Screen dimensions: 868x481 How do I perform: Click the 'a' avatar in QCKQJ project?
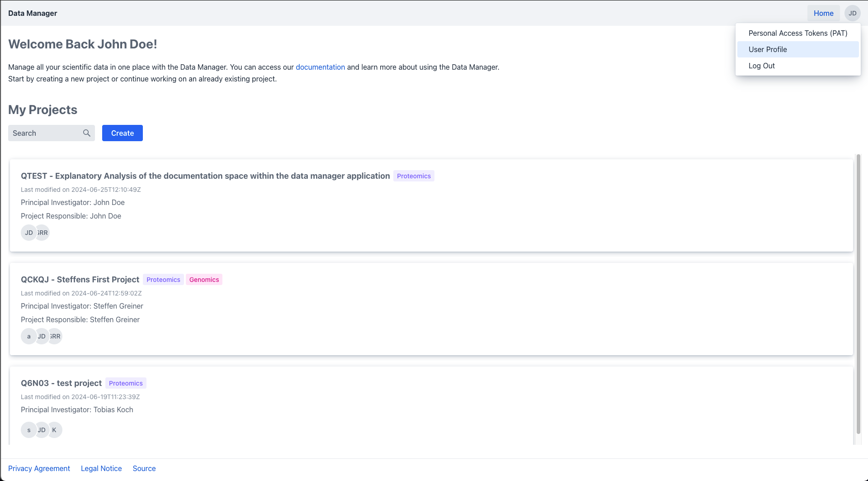pos(28,336)
